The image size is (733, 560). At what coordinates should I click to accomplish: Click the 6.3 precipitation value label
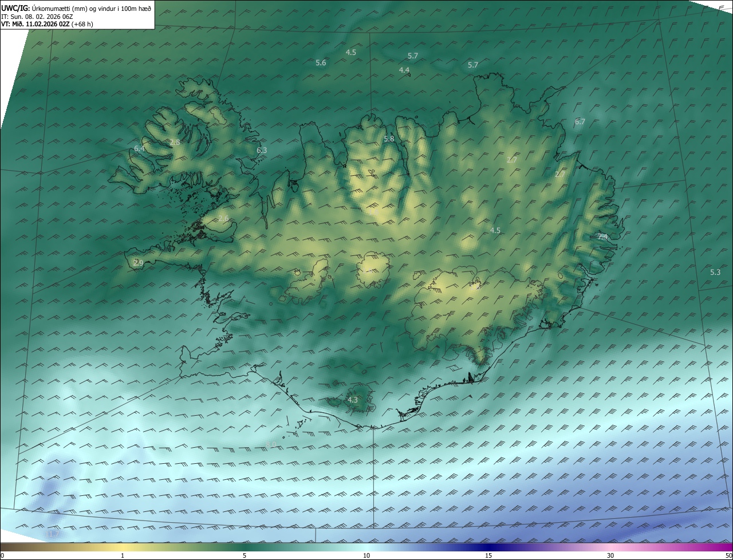point(262,150)
